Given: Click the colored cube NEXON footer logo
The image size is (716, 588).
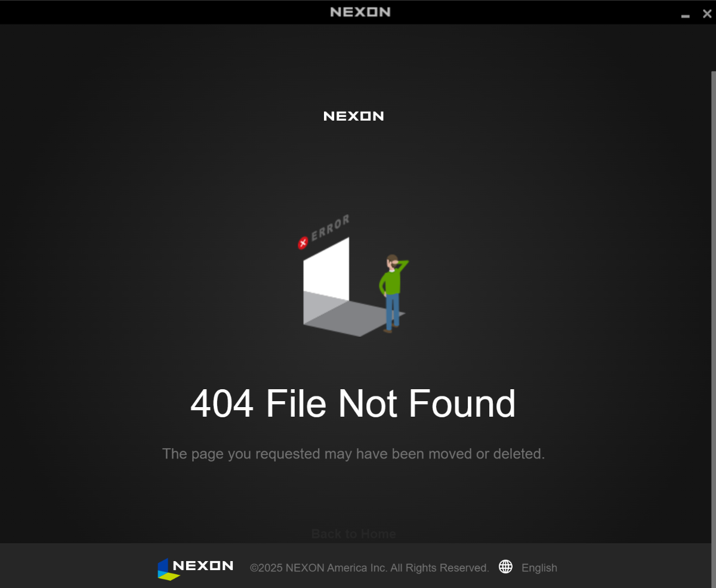Looking at the screenshot, I should [168, 569].
